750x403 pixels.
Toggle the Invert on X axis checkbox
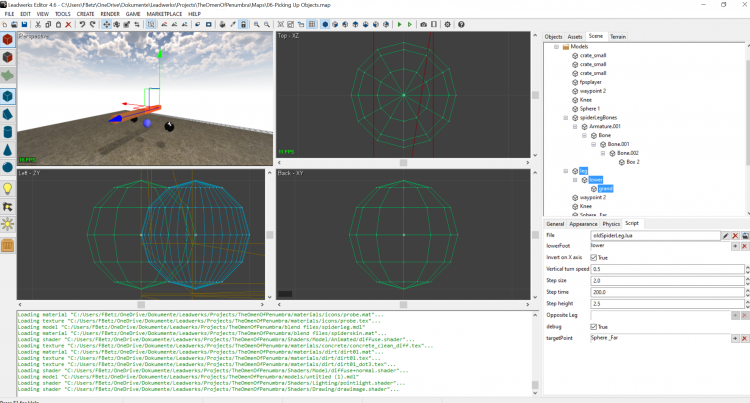[x=594, y=257]
